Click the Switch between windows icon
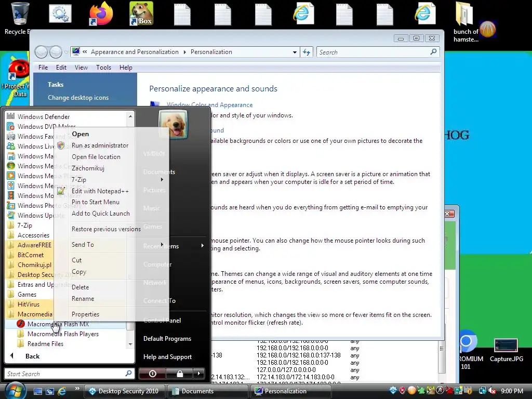The width and height of the screenshot is (532, 399). point(50,391)
